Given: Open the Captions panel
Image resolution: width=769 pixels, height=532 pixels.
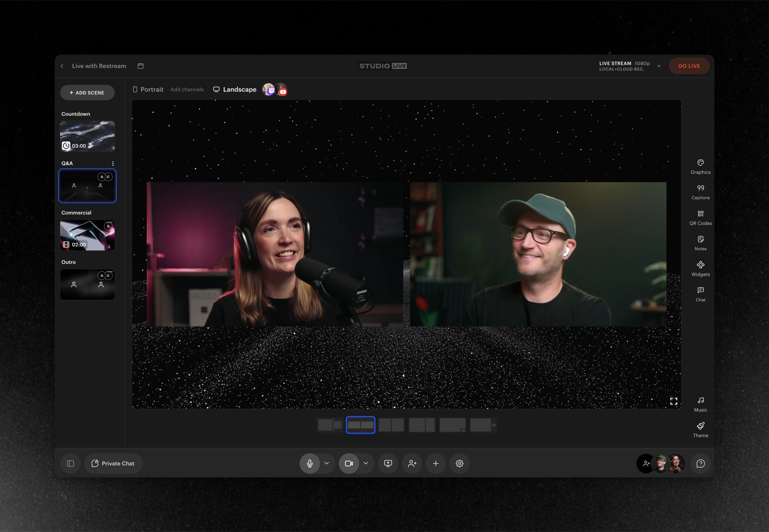Looking at the screenshot, I should click(701, 192).
